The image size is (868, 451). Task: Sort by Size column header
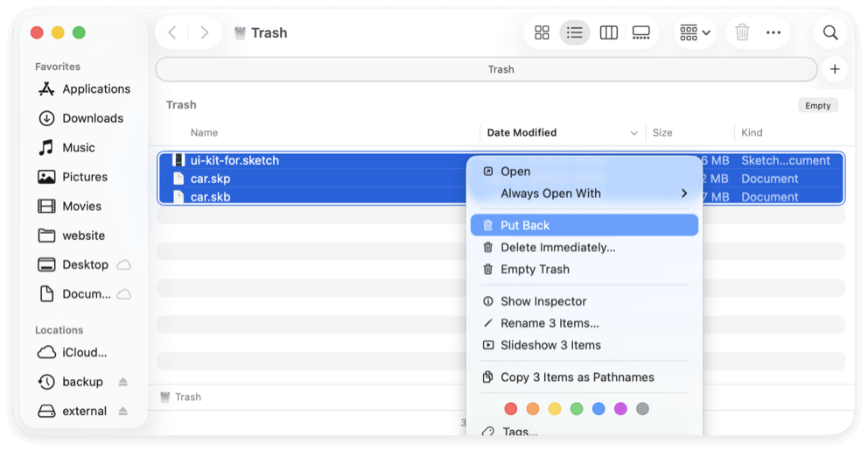[662, 132]
